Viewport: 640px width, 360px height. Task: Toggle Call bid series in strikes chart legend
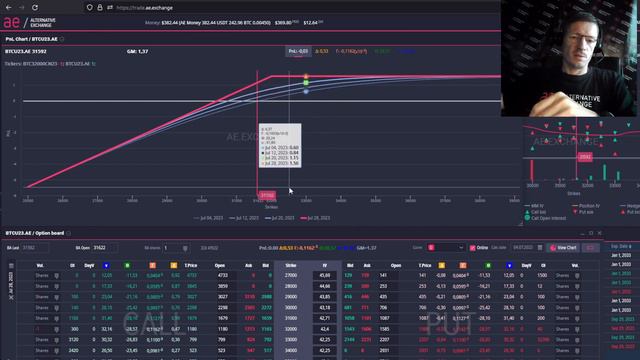536,212
